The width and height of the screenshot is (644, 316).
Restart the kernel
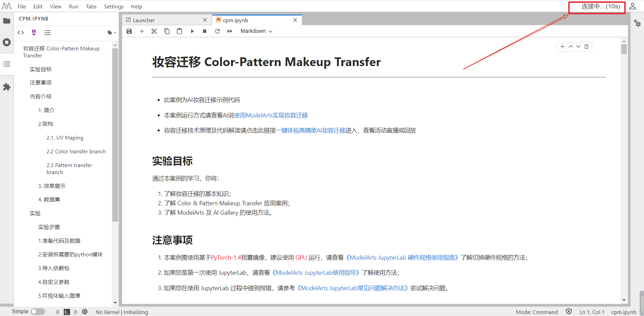click(x=217, y=31)
